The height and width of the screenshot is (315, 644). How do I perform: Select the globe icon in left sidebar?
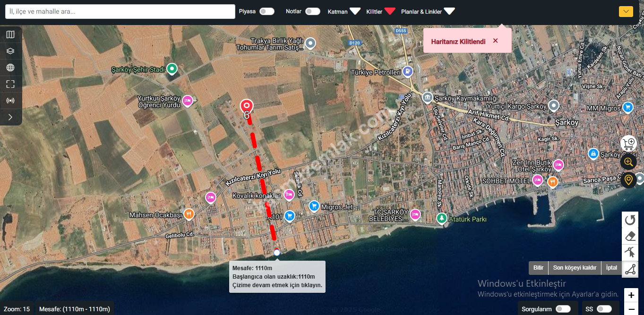pyautogui.click(x=10, y=68)
